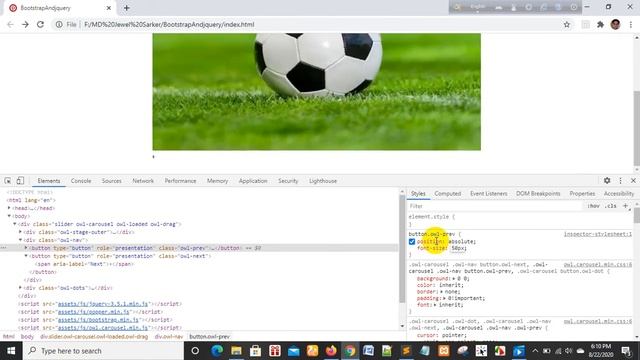Select div.owl-nav in the breadcrumb

pos(169,337)
